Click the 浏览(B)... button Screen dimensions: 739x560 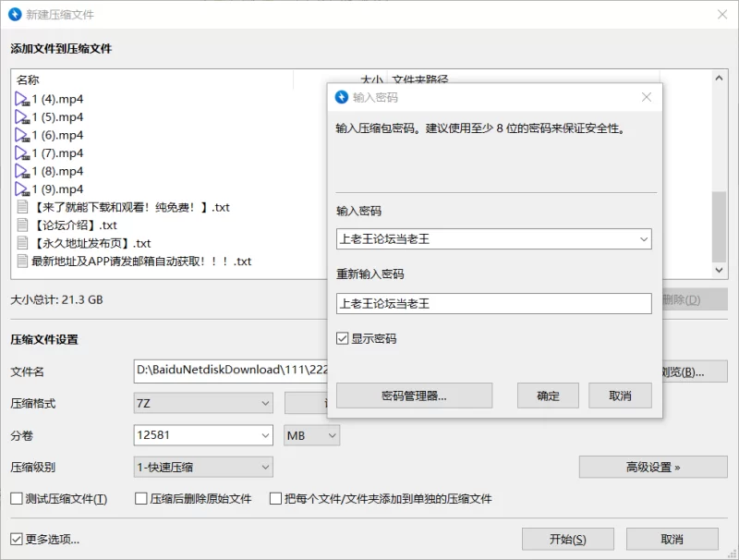click(x=695, y=371)
